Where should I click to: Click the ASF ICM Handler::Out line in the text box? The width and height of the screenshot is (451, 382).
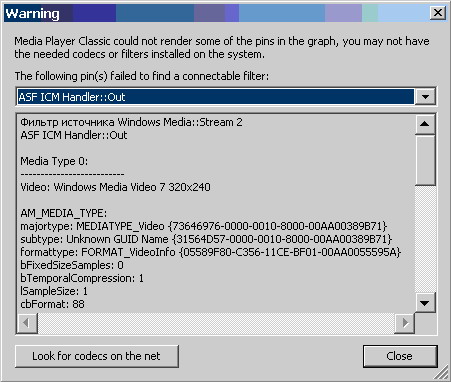pos(74,135)
